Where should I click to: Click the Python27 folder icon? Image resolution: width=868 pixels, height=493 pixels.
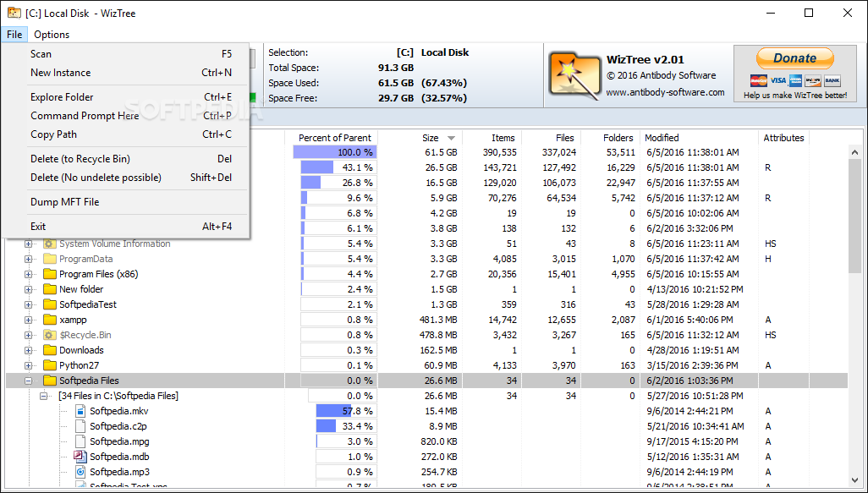[x=50, y=365]
